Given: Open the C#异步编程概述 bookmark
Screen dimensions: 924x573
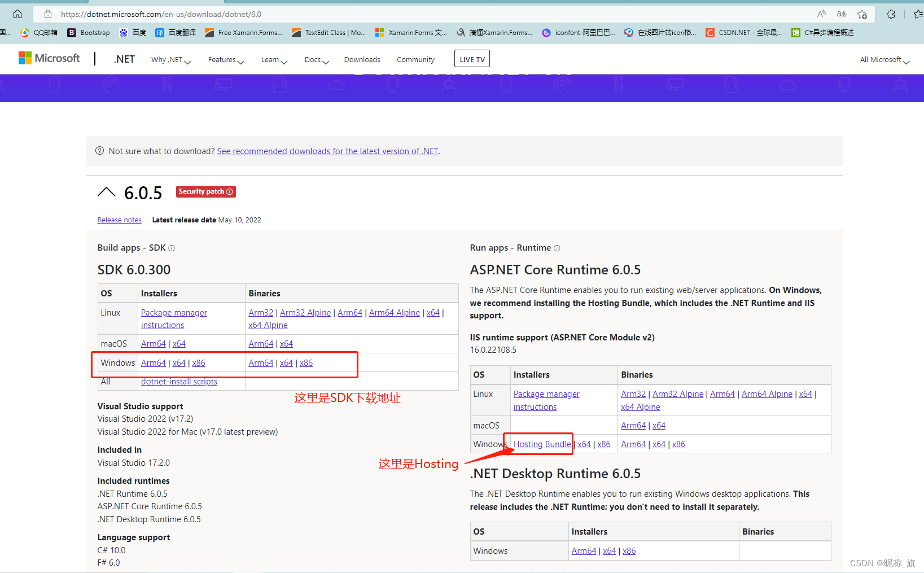Looking at the screenshot, I should click(x=822, y=33).
